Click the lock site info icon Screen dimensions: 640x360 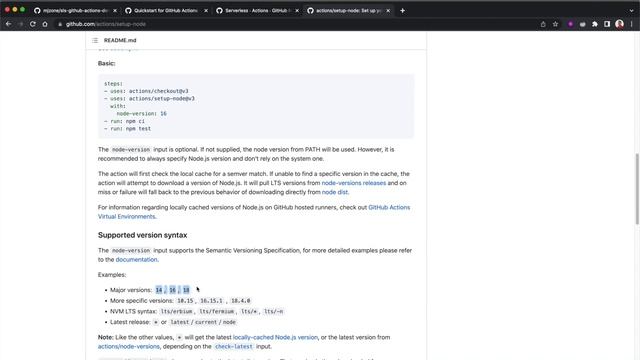click(60, 24)
